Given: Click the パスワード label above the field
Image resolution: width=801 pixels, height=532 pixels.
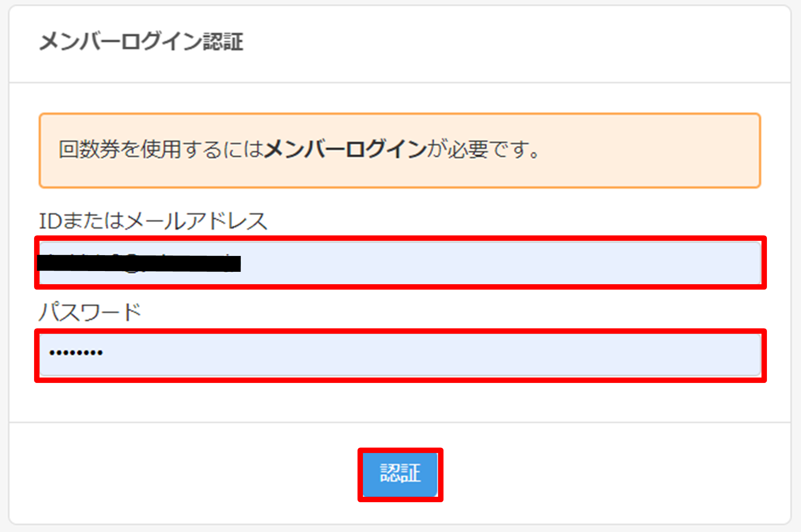Looking at the screenshot, I should 90,312.
